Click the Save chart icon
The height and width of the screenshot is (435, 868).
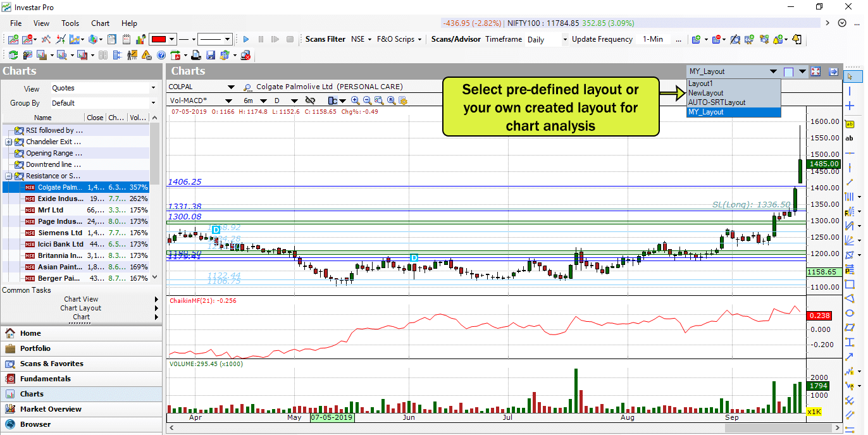point(211,55)
